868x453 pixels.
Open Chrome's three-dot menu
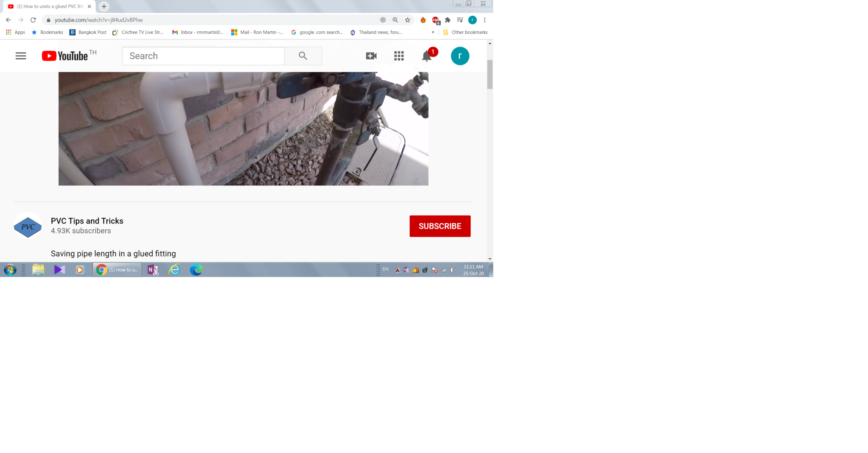[x=485, y=20]
